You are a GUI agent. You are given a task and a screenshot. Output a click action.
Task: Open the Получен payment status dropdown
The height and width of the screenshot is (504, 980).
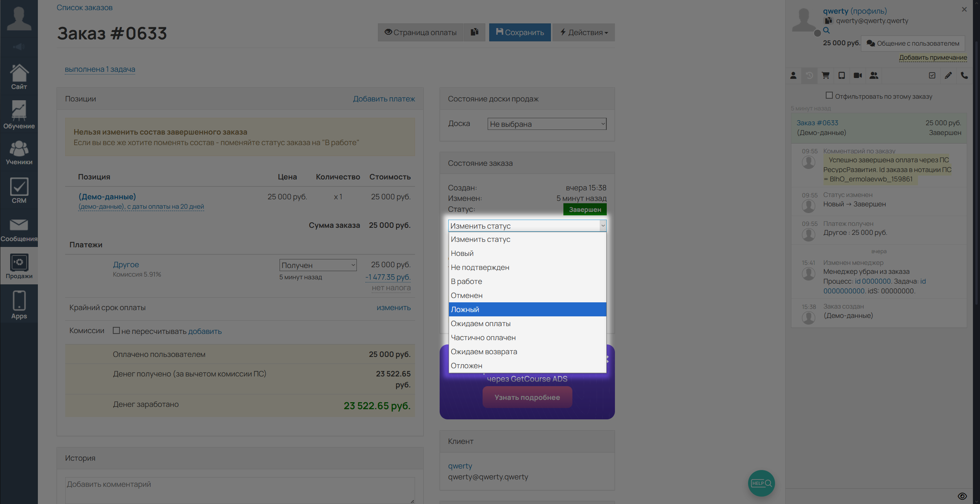[318, 265]
